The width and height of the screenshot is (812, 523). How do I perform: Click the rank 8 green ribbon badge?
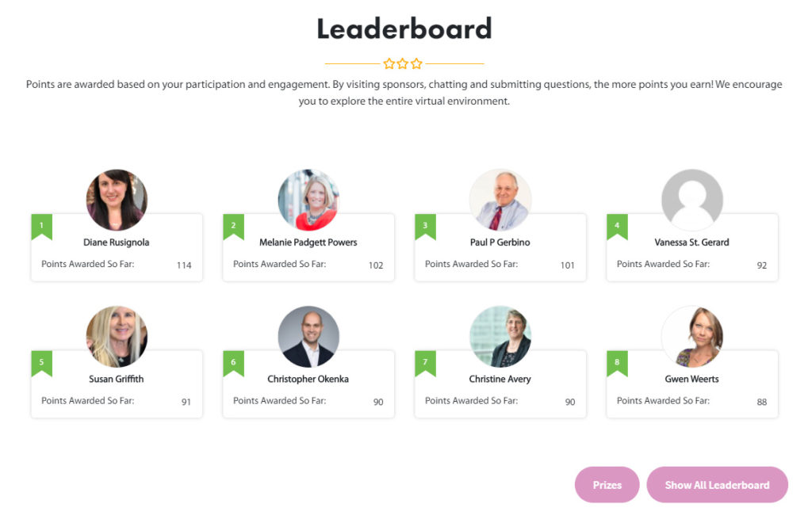pyautogui.click(x=617, y=363)
